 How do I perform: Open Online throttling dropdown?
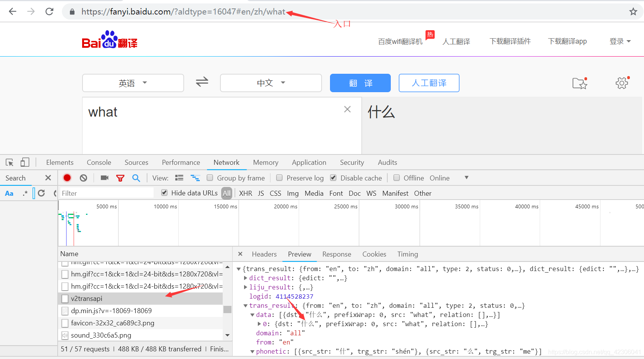tap(449, 178)
